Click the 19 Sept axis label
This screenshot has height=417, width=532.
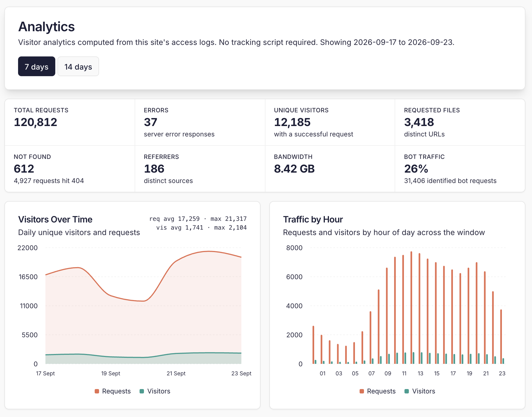coord(111,373)
